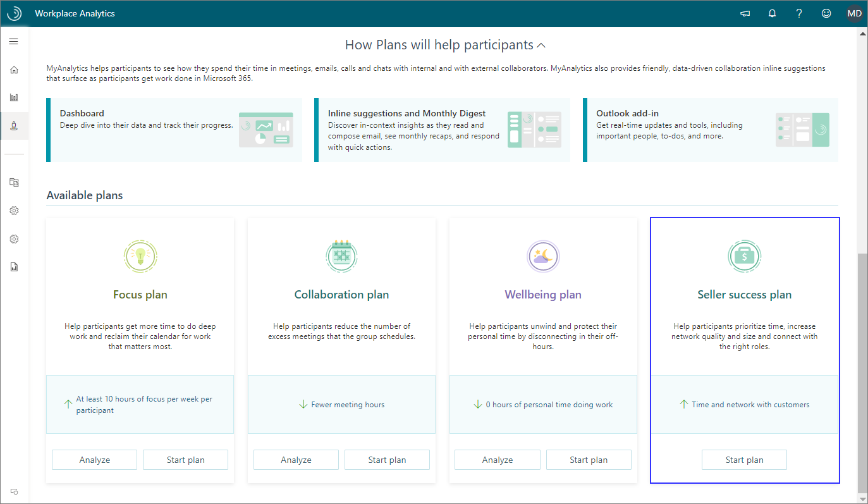868x504 pixels.
Task: Click the Inline suggestions card illustration
Action: pyautogui.click(x=534, y=130)
